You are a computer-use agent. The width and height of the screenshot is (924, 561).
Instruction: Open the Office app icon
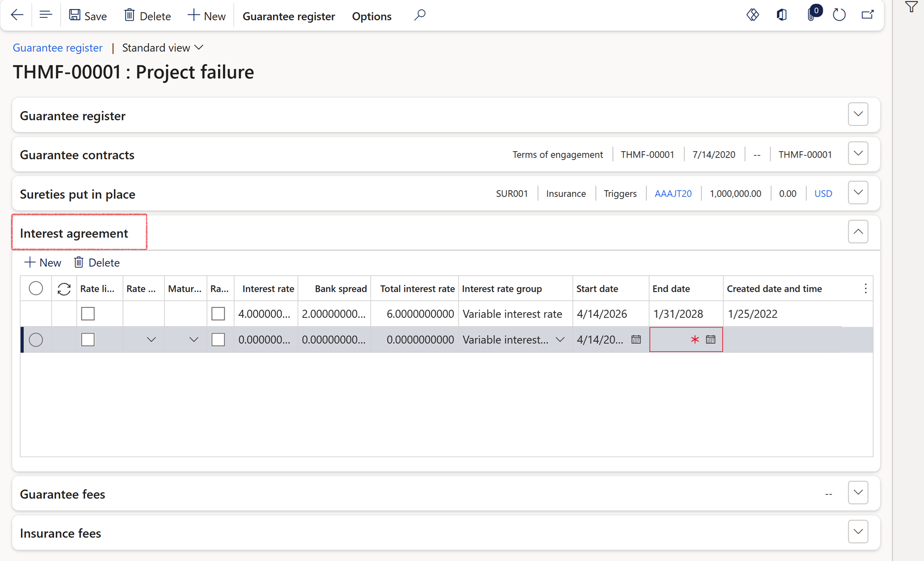pos(782,15)
